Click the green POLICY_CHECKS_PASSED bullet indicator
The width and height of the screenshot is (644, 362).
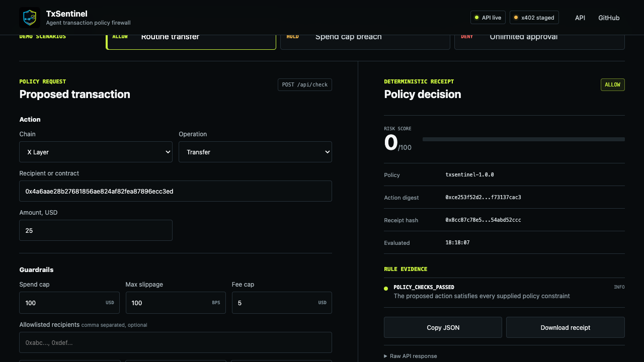pos(386,289)
